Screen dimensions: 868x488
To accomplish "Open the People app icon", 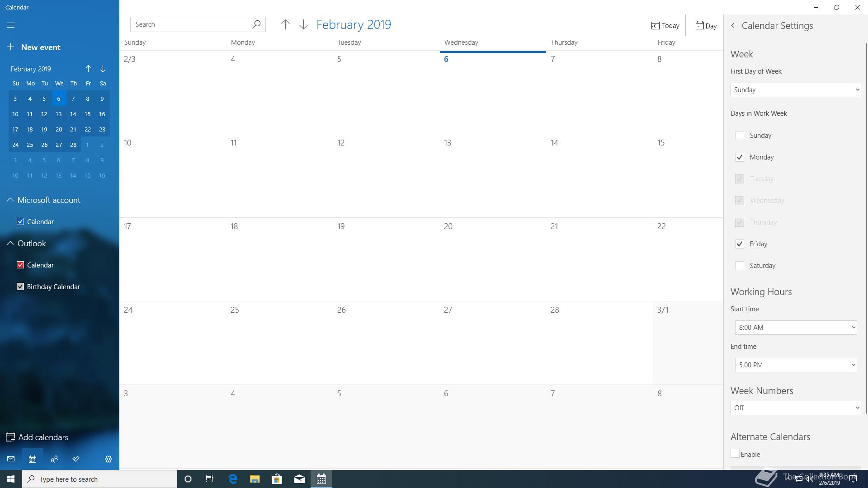I will [x=54, y=459].
